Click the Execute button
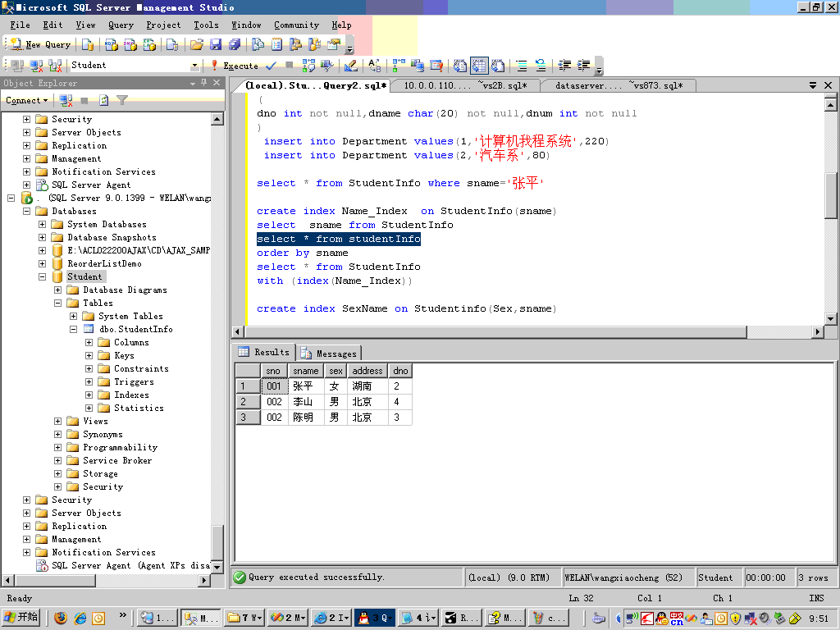The height and width of the screenshot is (630, 840). point(235,66)
